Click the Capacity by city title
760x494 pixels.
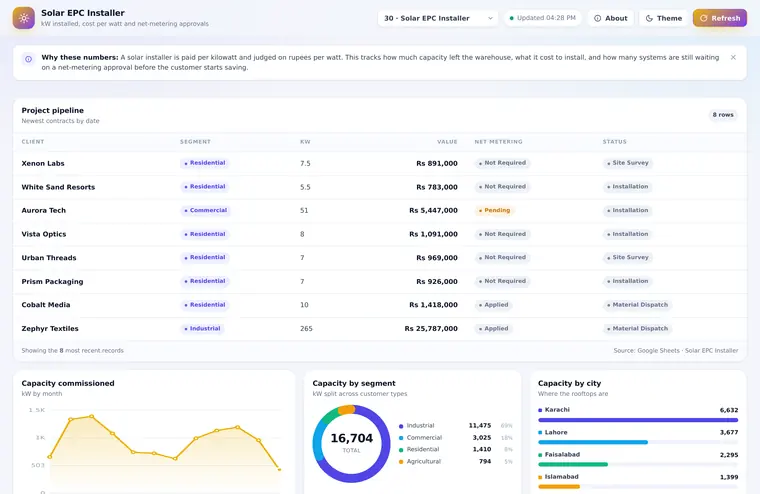569,383
